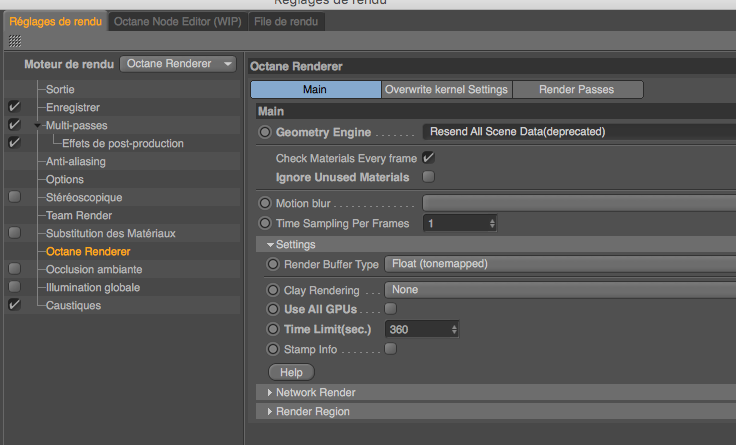Select Overwrite kernel Settings tab button
The height and width of the screenshot is (445, 736).
pyautogui.click(x=447, y=89)
